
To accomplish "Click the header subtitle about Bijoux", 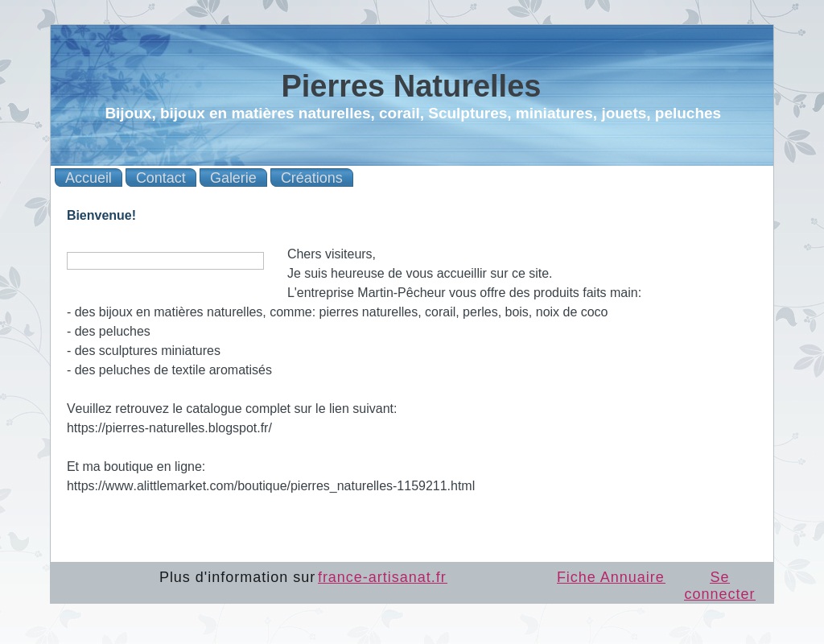I will pos(413,113).
